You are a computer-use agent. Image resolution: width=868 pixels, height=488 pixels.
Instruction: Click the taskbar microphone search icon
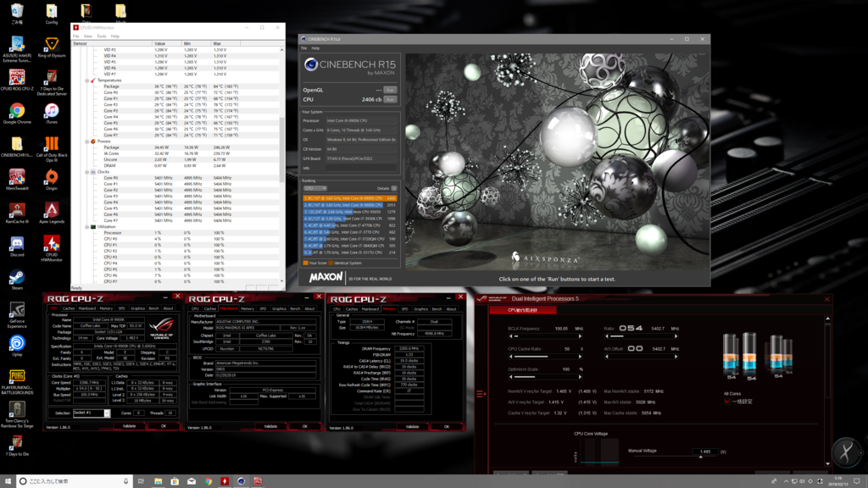tap(125, 481)
